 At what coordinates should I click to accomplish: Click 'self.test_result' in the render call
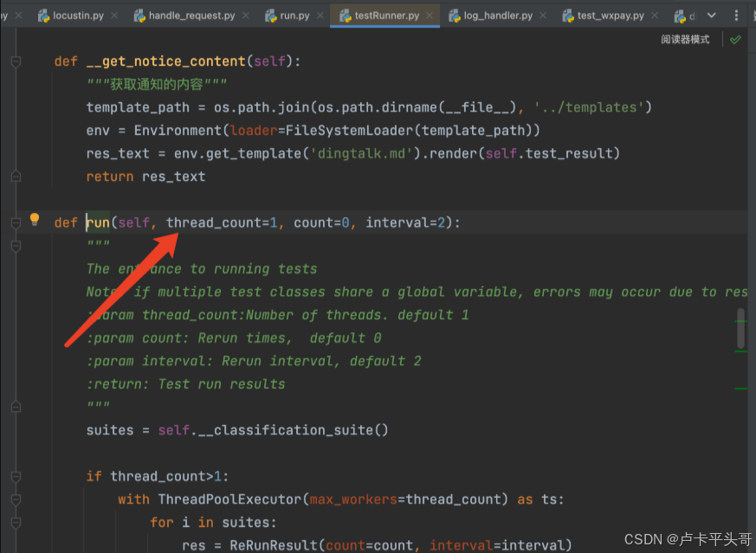(549, 154)
